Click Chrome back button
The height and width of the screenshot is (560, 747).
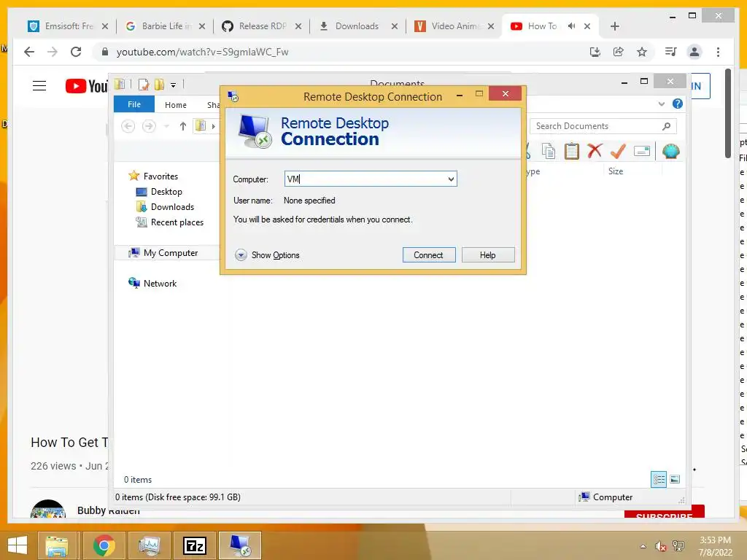tap(29, 52)
